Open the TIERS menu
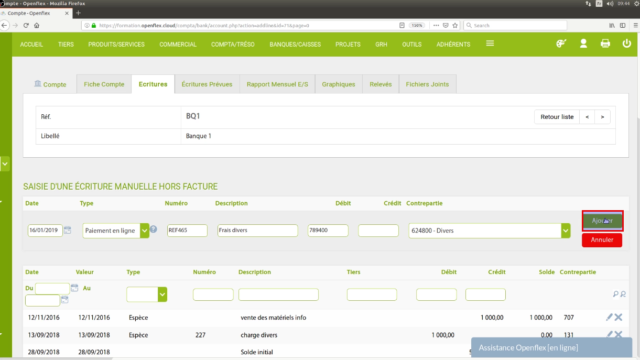 click(x=66, y=44)
